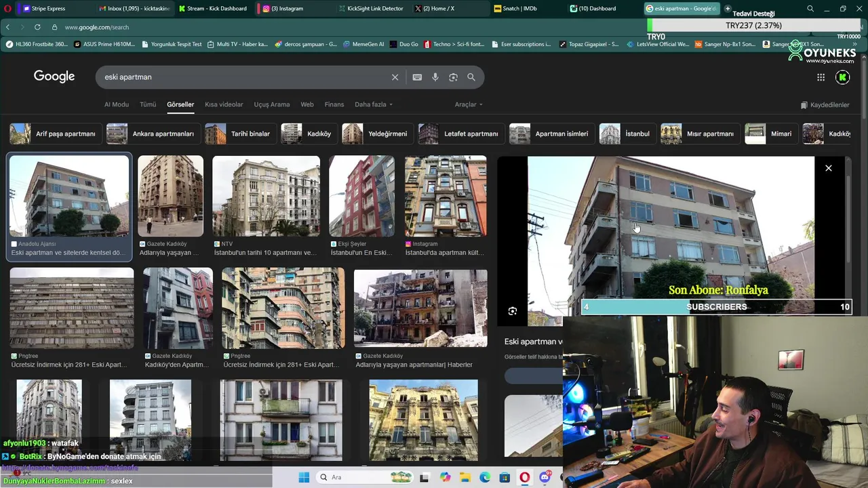The image size is (868, 488).
Task: Switch to the AI Modu tab
Action: click(116, 104)
